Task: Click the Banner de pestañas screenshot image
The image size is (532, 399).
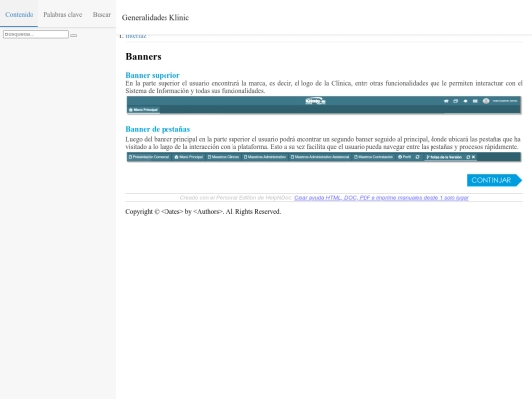Action: [x=324, y=157]
